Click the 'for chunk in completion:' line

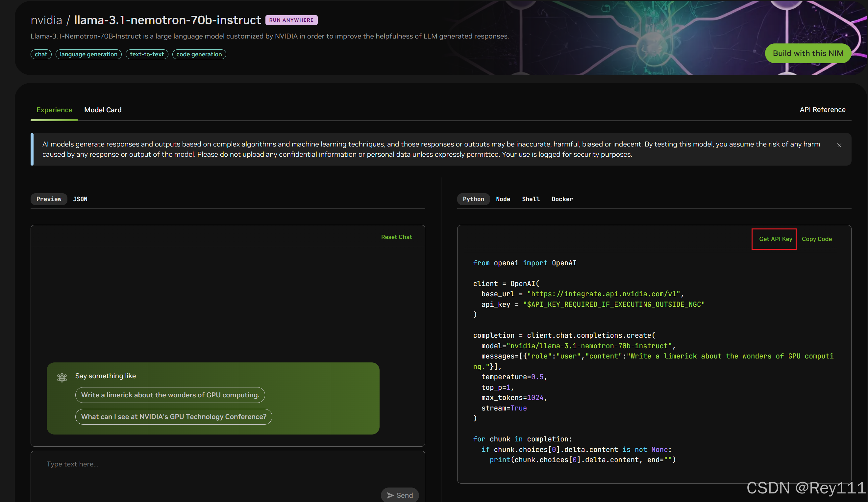point(522,439)
